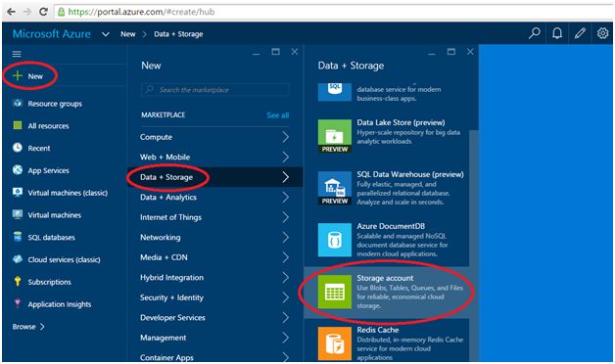The width and height of the screenshot is (615, 364).
Task: Open Management category
Action: coord(214,338)
